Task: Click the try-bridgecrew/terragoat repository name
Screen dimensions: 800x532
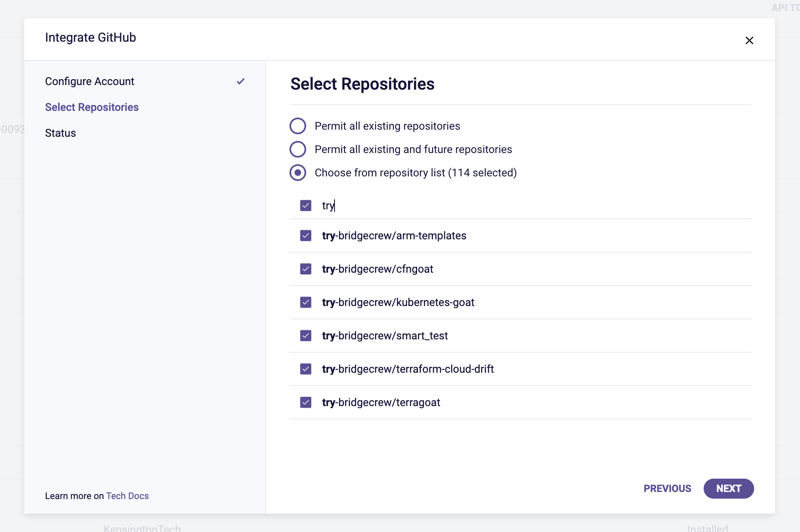Action: tap(381, 402)
